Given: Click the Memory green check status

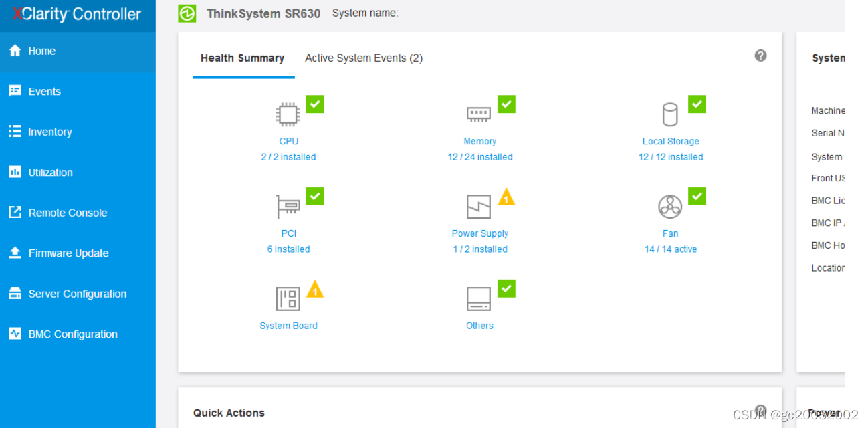Looking at the screenshot, I should tap(506, 104).
